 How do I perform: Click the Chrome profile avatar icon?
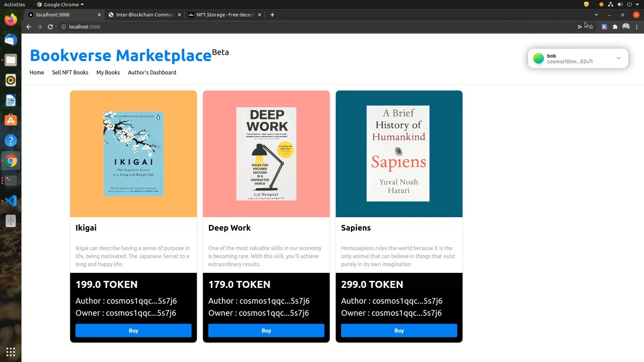coord(626,27)
